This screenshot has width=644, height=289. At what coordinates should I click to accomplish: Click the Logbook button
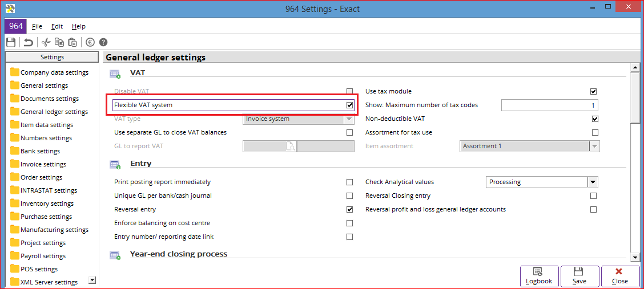click(x=540, y=276)
